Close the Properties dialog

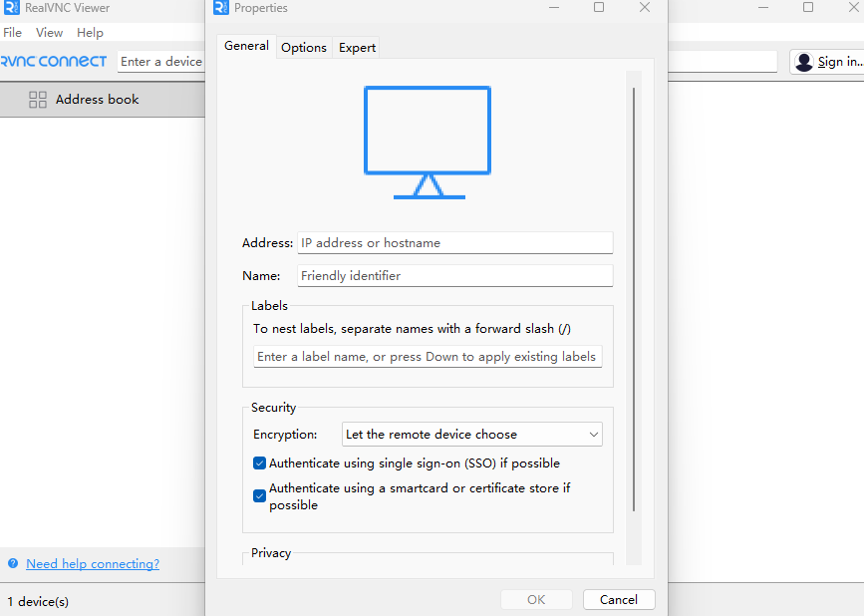click(645, 7)
